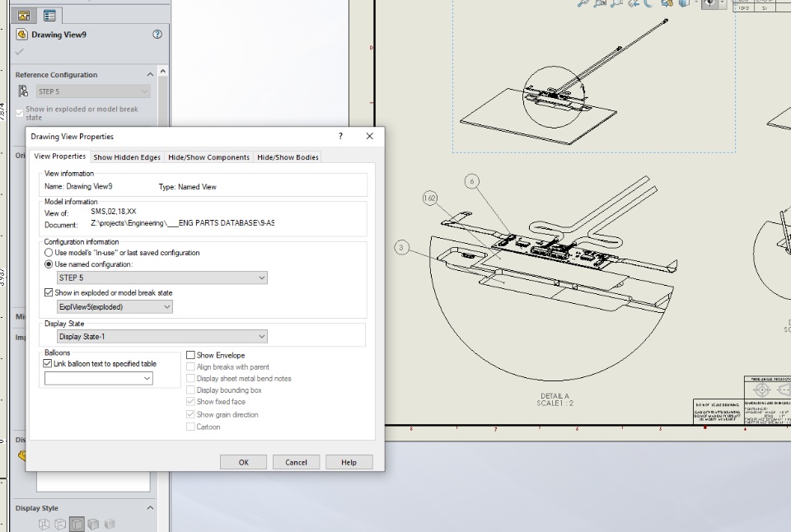Screen dimensions: 791x532
Task: Click the Show fixed face checkbox
Action: tap(190, 402)
